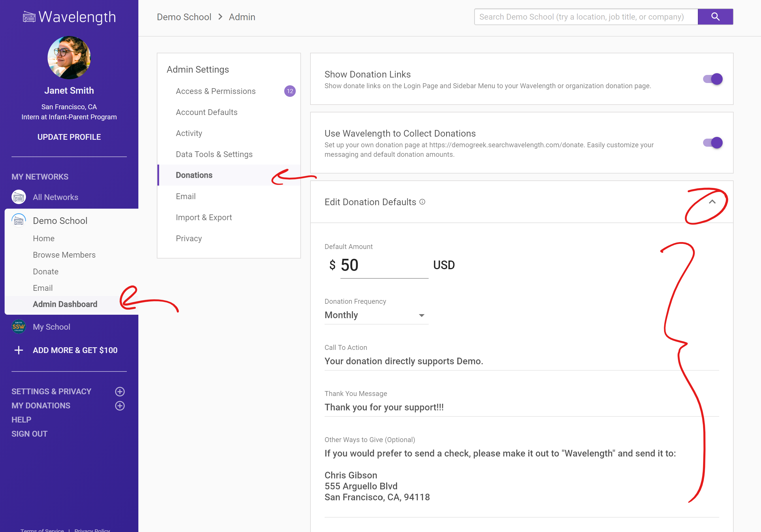Open the Donation Frequency dropdown

point(376,315)
